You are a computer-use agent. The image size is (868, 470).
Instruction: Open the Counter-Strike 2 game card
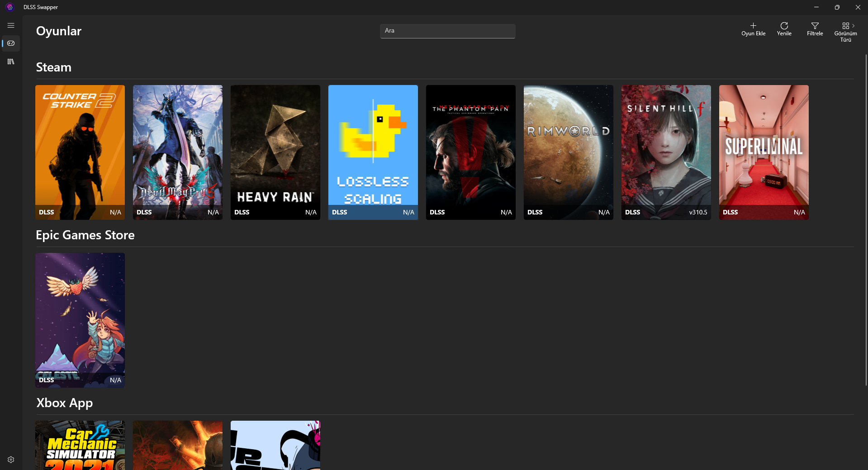(80, 152)
